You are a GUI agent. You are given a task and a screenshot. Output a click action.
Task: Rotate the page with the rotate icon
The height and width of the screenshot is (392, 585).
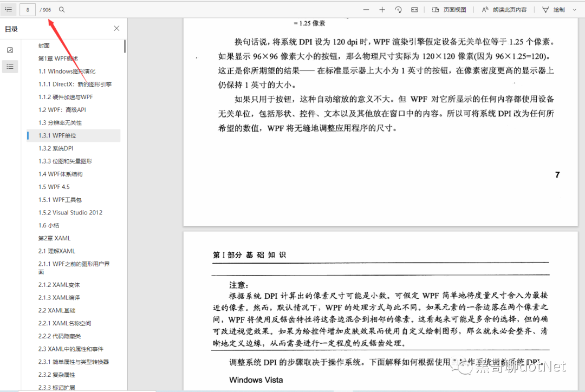tap(399, 9)
